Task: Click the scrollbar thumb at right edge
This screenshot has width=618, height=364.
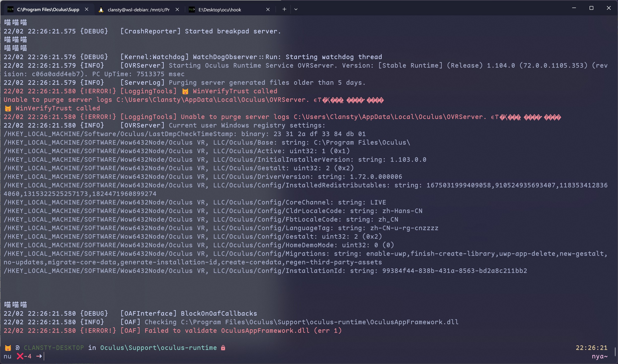Action: click(615, 352)
